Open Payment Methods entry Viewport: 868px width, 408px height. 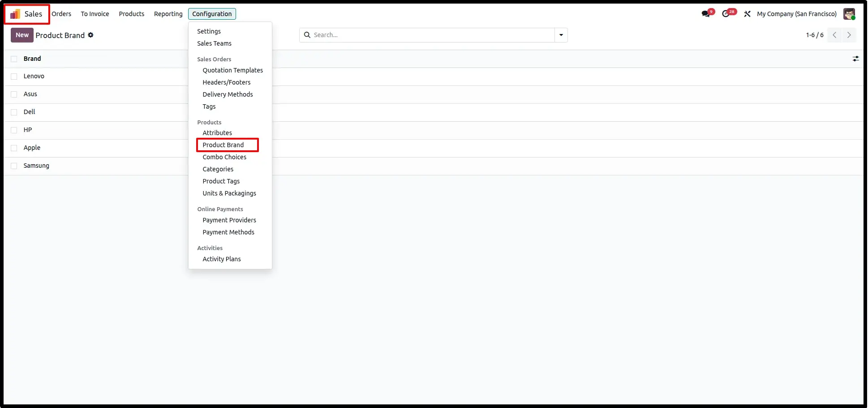click(x=228, y=232)
